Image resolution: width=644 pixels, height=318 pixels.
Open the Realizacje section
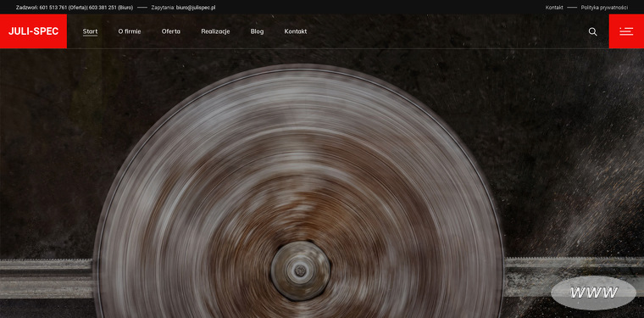[x=215, y=31]
